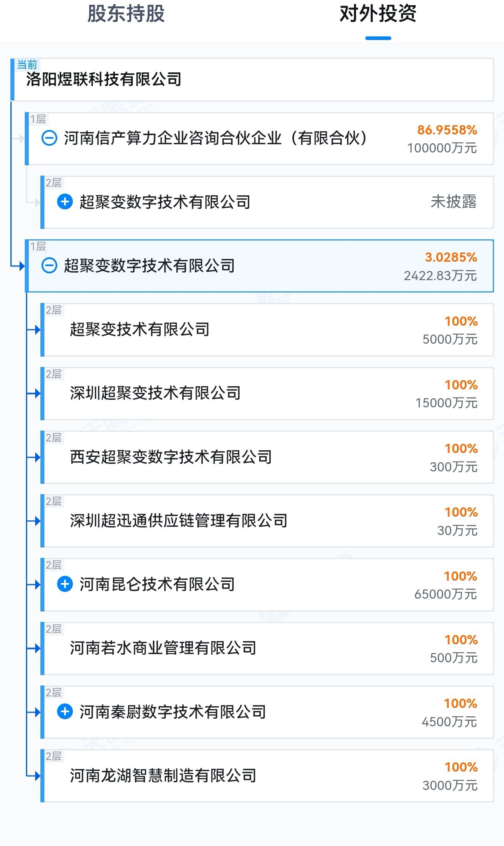Viewport: 504px width, 846px height.
Task: Open 西安超聚变数字技术有限公司 details
Action: click(171, 457)
